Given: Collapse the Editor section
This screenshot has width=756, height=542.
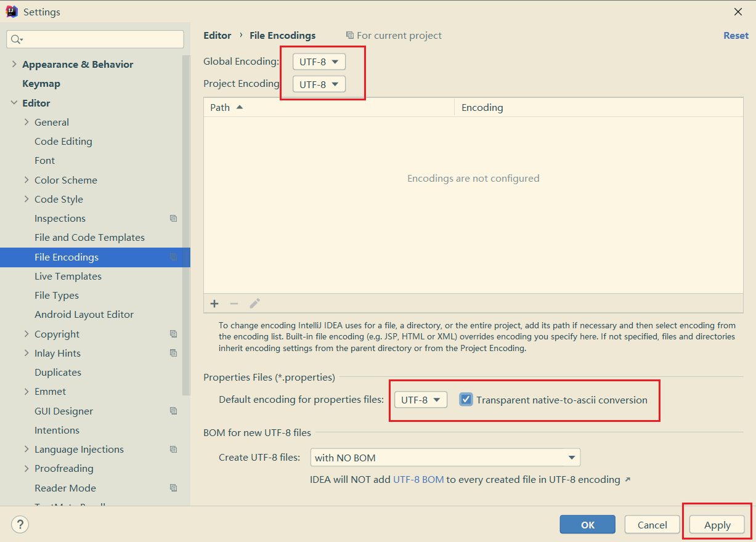Looking at the screenshot, I should pyautogui.click(x=14, y=103).
